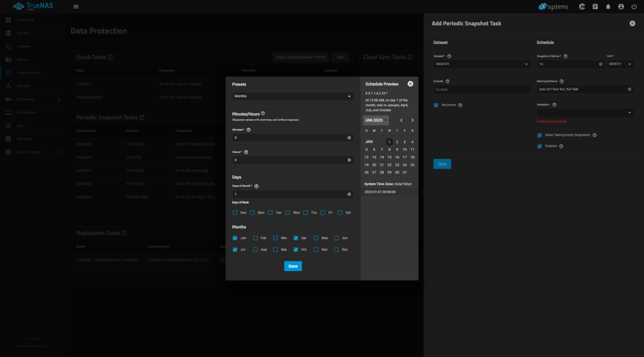The height and width of the screenshot is (357, 644).
Task: Clear the Snapshot Lifetime value
Action: tap(601, 64)
